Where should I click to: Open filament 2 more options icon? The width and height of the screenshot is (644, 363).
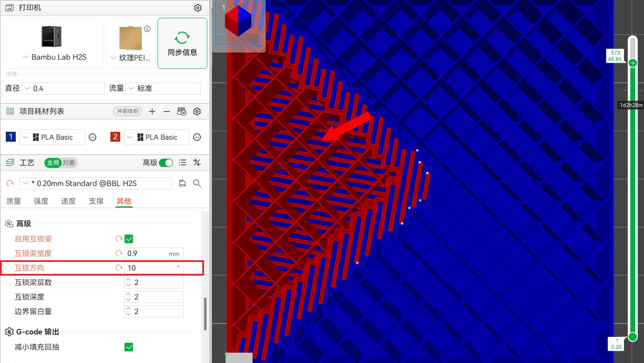click(x=197, y=137)
